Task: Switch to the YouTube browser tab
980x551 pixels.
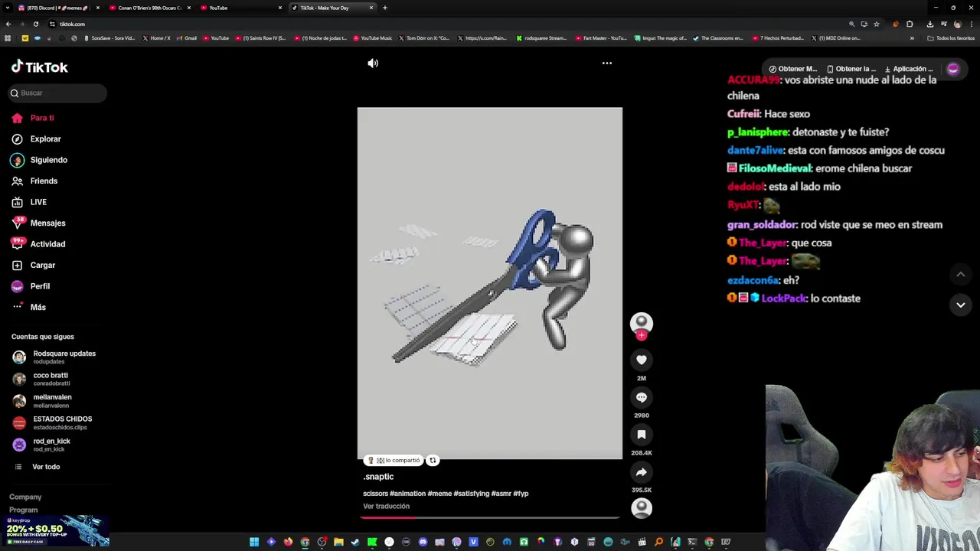Action: click(240, 8)
